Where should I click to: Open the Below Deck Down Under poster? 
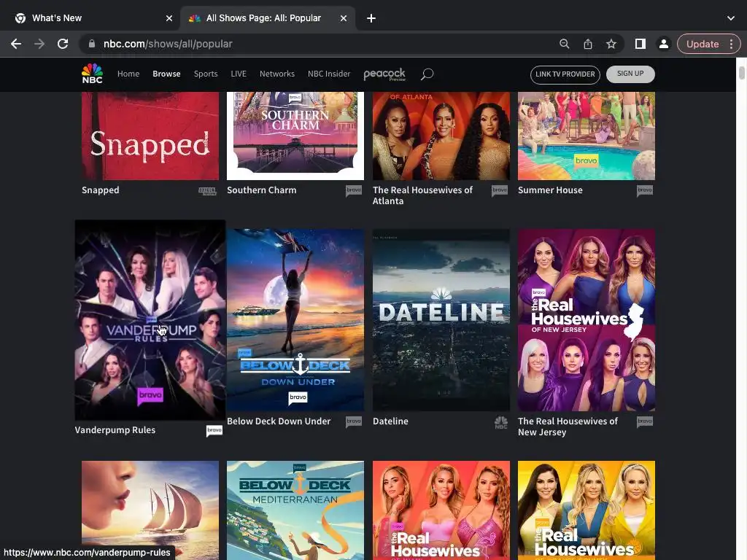point(295,320)
